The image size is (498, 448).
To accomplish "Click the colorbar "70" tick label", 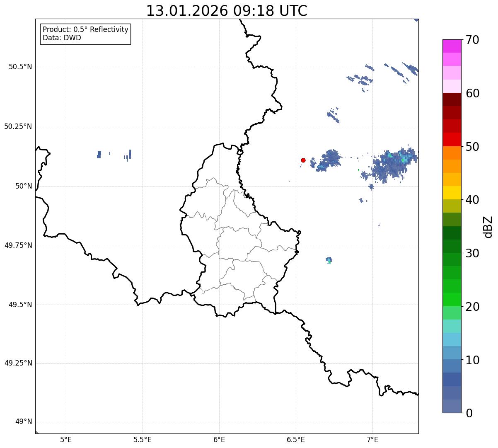I will [472, 40].
